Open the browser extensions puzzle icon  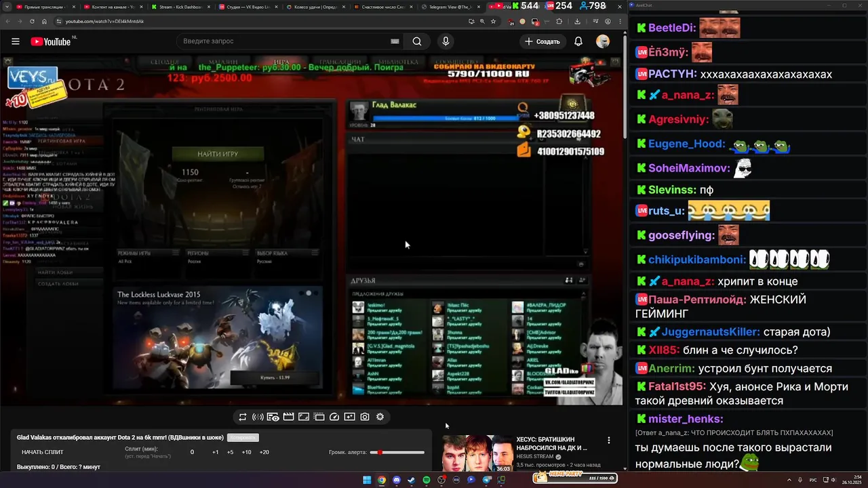click(x=559, y=21)
